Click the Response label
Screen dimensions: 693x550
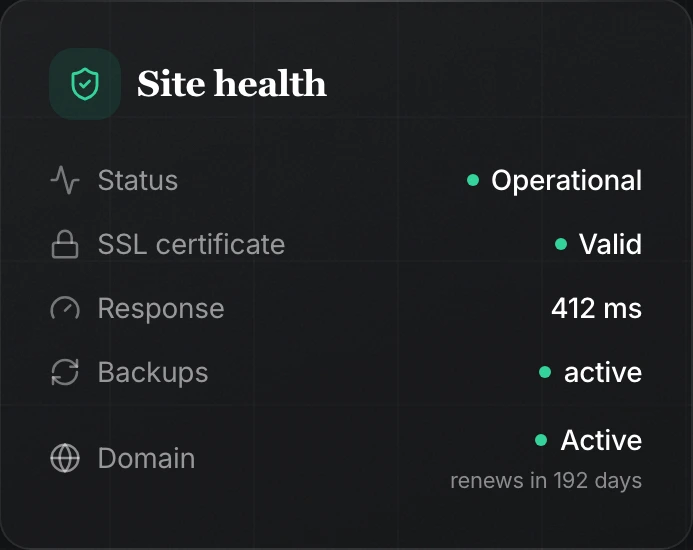tap(161, 309)
